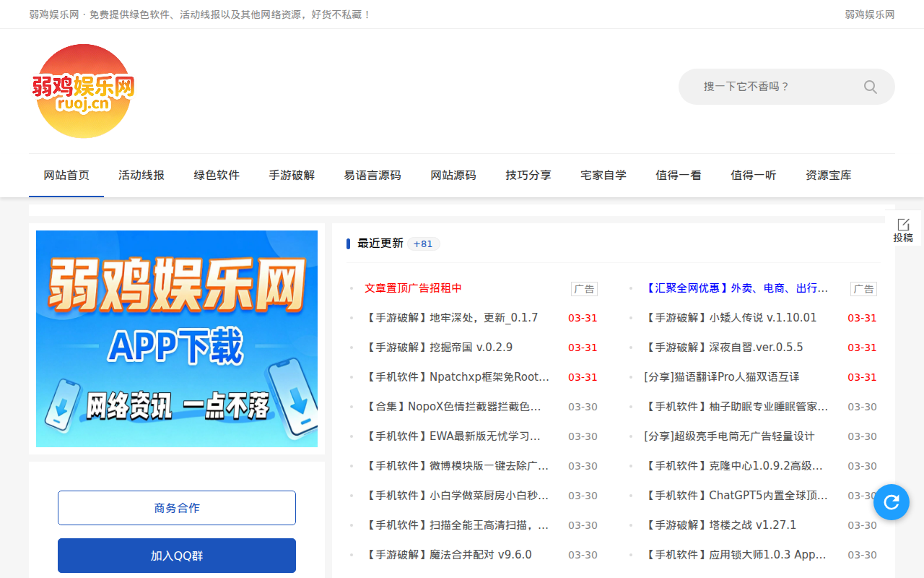Open the 资源宝库 section
Image resolution: width=924 pixels, height=578 pixels.
[828, 175]
